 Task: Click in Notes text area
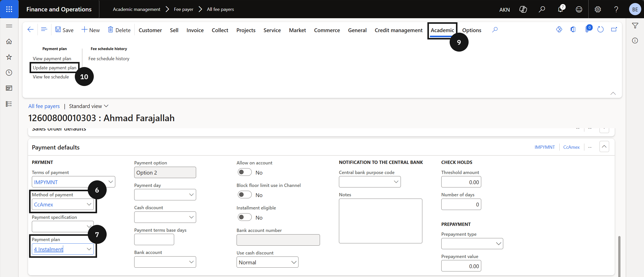(380, 221)
